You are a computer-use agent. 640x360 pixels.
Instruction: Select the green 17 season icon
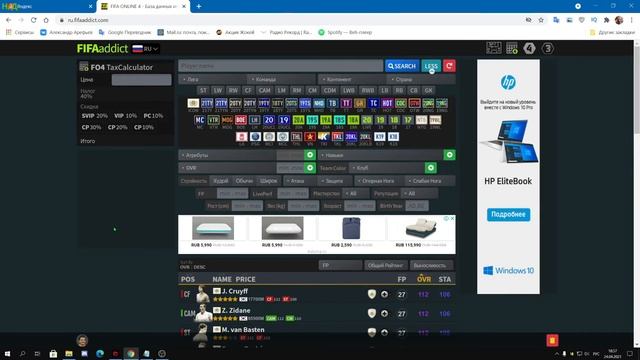[x=408, y=120]
